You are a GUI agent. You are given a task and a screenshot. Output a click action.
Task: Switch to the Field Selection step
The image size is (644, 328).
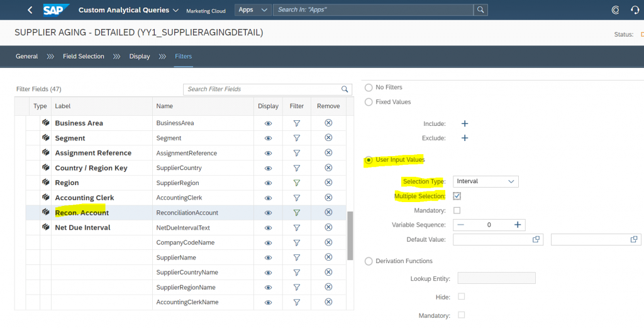click(84, 56)
